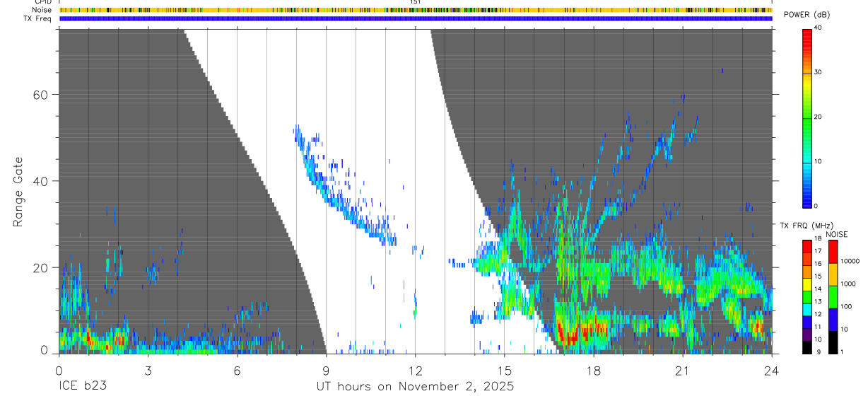Click the blue TX Freq strip above the plot

coord(416,18)
